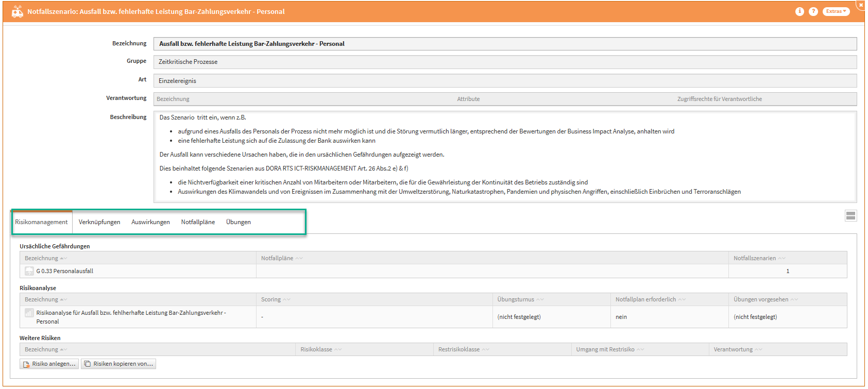Screen dimensions: 868x389
Task: Close the dialog with the X icon
Action: tap(861, 5)
